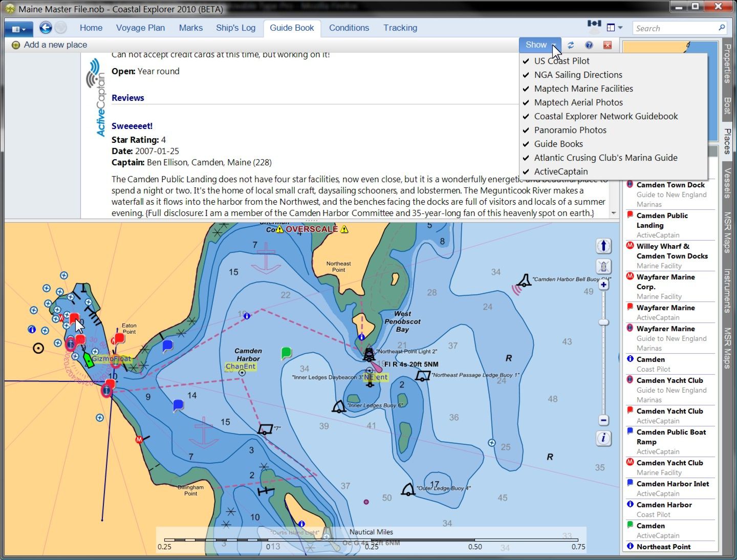Screen dimensions: 737x560
Task: Click the ChanEnt waypoint marker
Action: [x=242, y=373]
